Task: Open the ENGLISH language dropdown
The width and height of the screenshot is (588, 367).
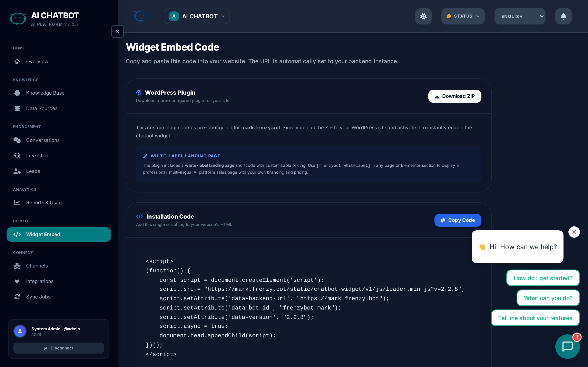Action: click(x=520, y=16)
